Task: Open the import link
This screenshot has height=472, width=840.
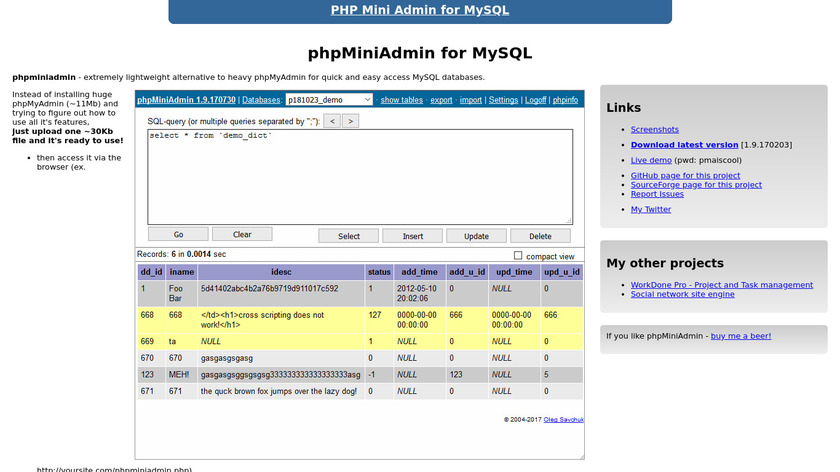Action: tap(471, 100)
